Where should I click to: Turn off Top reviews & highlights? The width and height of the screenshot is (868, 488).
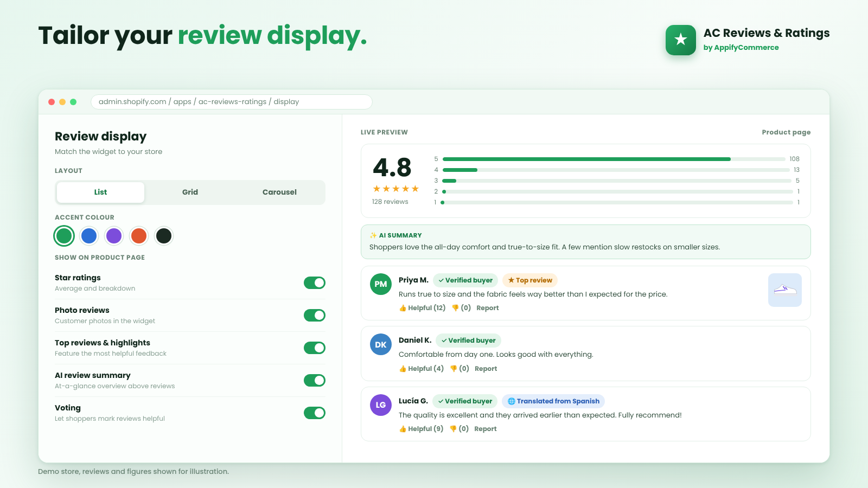click(315, 348)
